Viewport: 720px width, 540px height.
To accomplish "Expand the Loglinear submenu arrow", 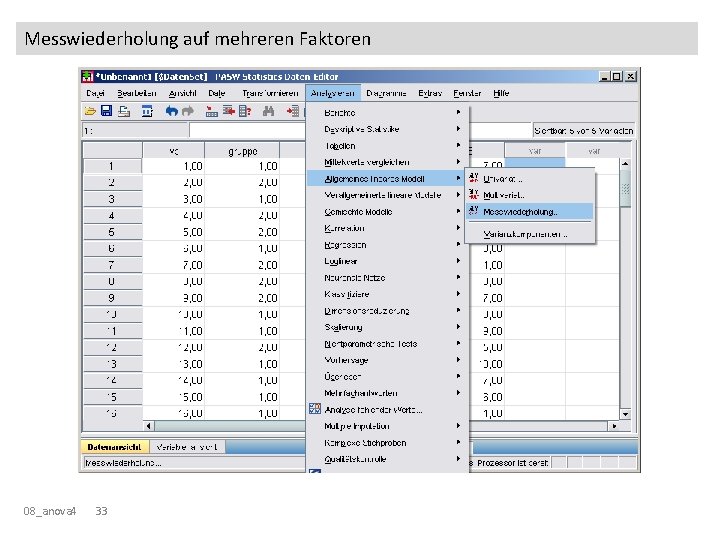I will tap(458, 261).
